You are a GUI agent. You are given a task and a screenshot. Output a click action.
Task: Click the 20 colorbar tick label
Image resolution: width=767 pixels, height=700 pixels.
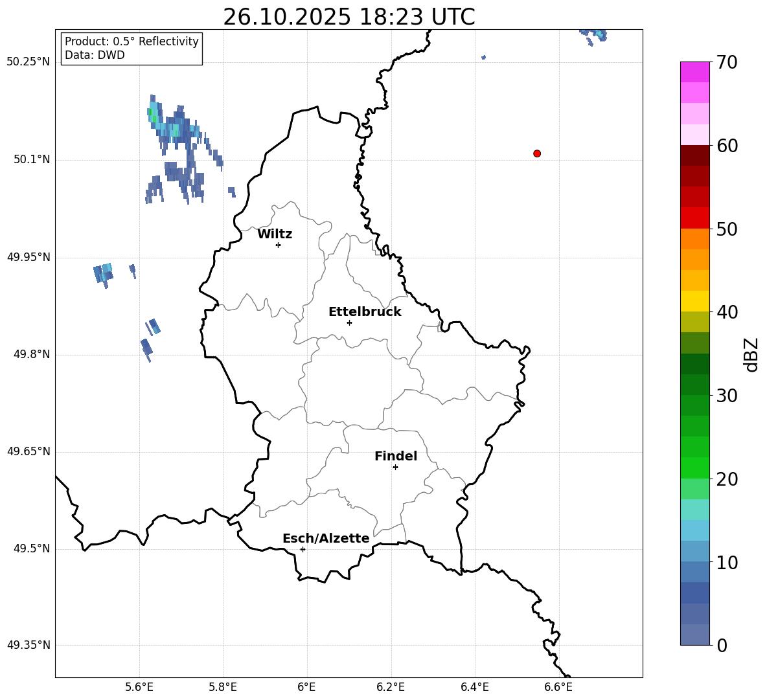click(727, 479)
